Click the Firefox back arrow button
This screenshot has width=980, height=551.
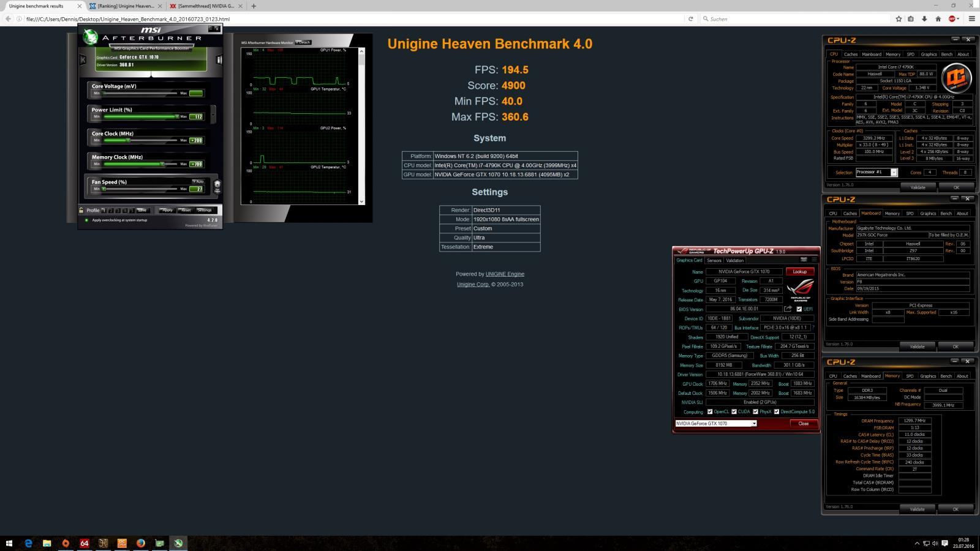pos(8,19)
